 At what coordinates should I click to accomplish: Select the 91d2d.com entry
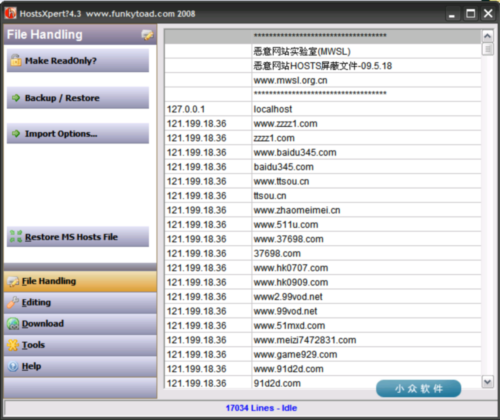pyautogui.click(x=366, y=383)
